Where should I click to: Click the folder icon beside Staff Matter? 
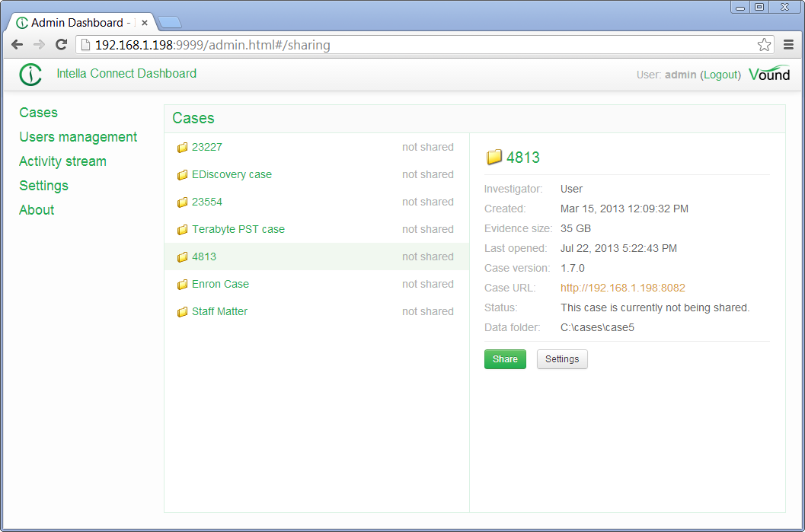tap(182, 312)
